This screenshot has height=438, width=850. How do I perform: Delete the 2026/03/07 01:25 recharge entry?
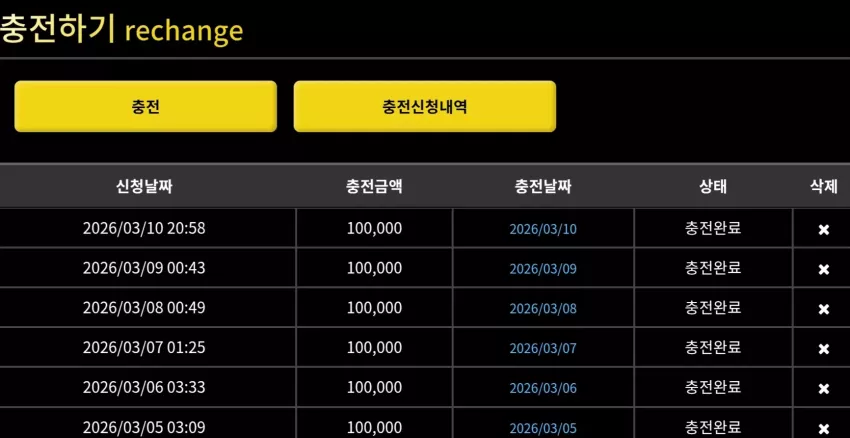click(823, 349)
